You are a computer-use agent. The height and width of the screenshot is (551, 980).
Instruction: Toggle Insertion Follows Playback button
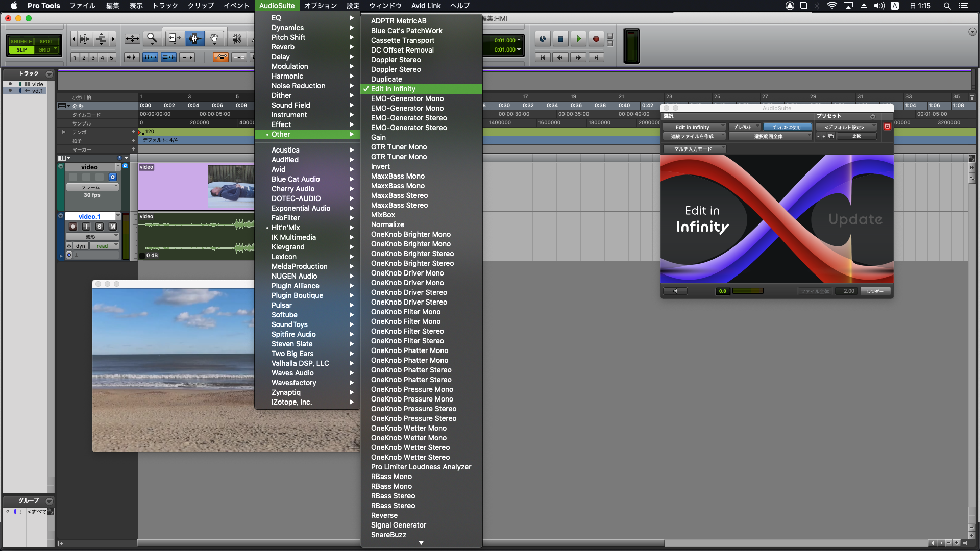coord(187,57)
